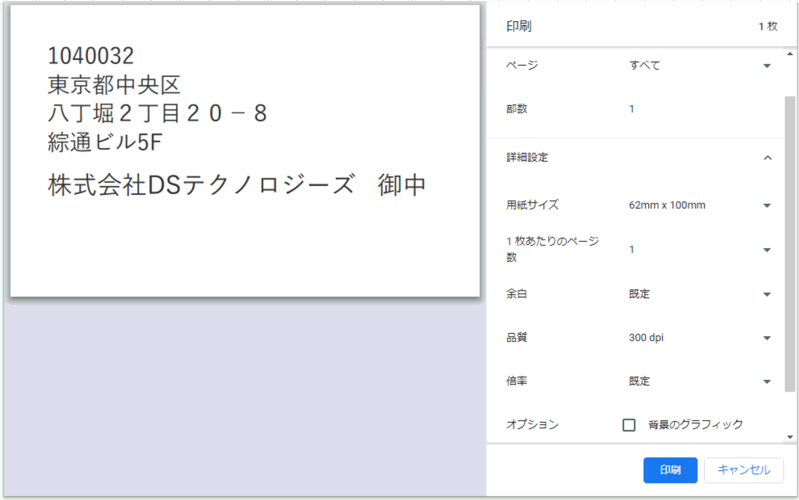Click the 1 枚 sheet count text
Viewport: 799px width, 500px height.
point(768,27)
